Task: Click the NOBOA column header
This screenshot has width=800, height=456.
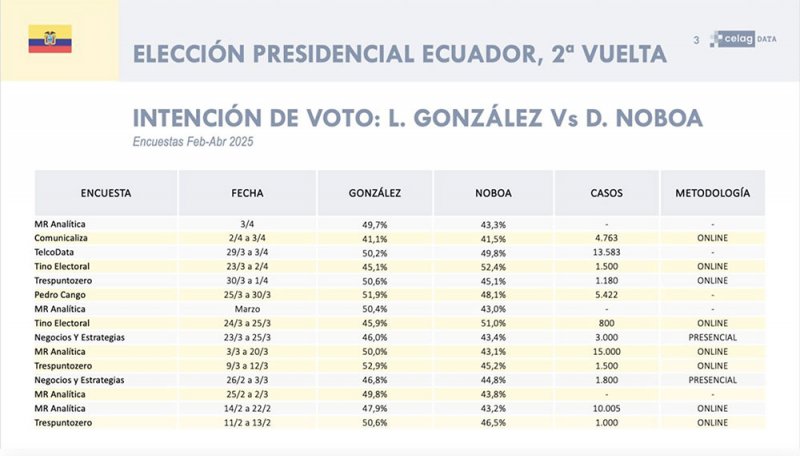Action: coord(494,192)
